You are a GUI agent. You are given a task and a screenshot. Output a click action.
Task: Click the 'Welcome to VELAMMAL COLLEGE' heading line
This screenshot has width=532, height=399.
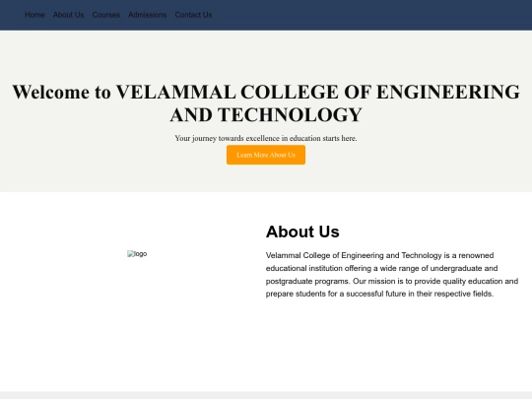tap(266, 92)
